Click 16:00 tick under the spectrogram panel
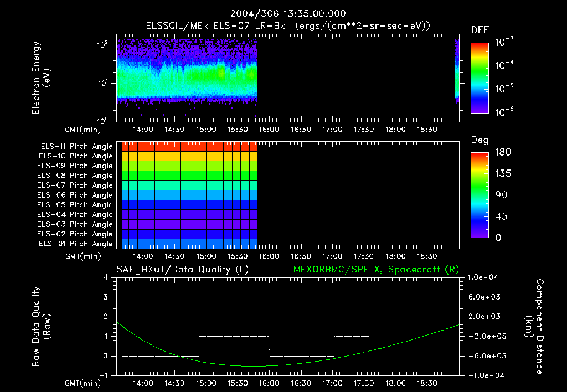 point(269,130)
